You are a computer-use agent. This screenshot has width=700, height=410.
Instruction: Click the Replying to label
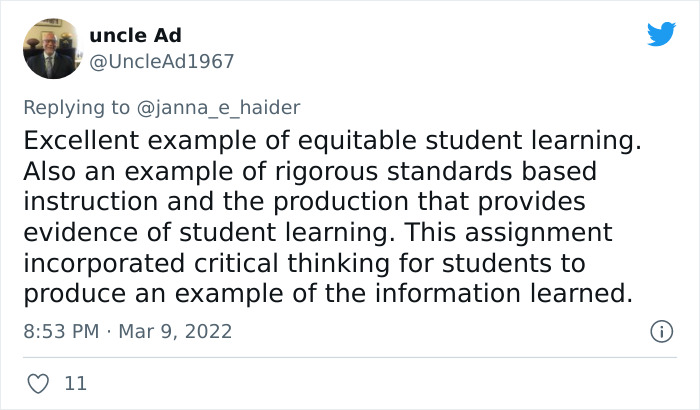(x=76, y=108)
